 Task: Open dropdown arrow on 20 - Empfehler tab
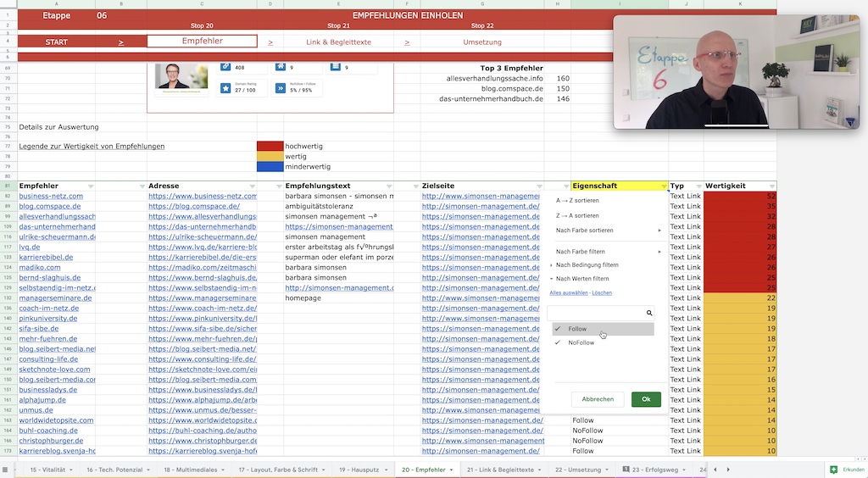click(451, 470)
